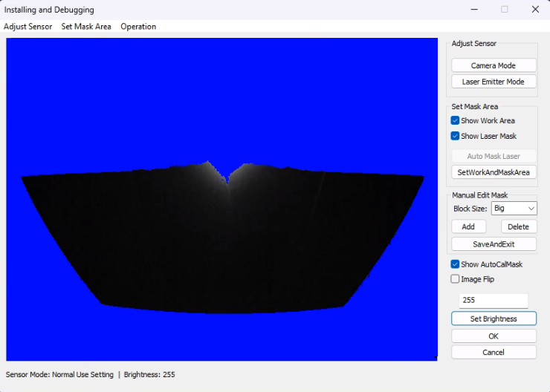The image size is (550, 392).
Task: Open the Set Mask Area menu
Action: click(86, 27)
